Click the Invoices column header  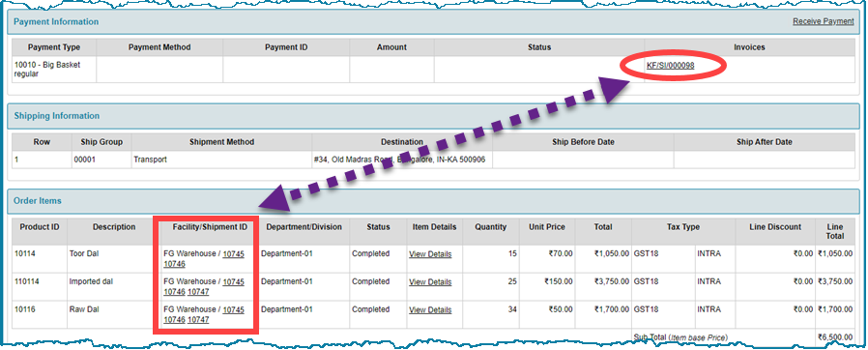749,47
